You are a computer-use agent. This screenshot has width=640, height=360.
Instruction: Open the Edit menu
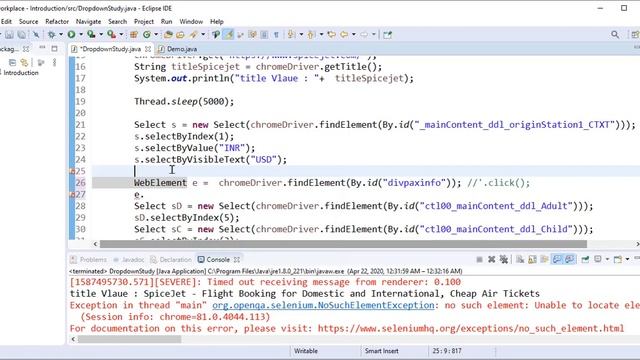[6, 22]
